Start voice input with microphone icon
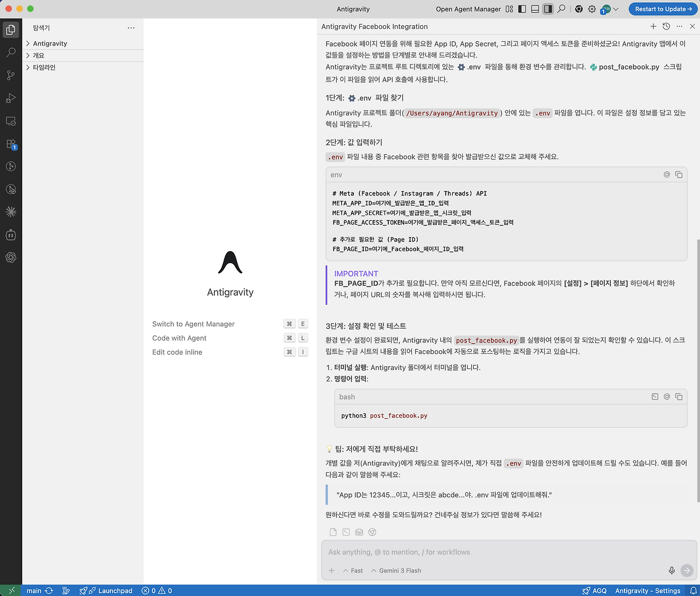 672,570
